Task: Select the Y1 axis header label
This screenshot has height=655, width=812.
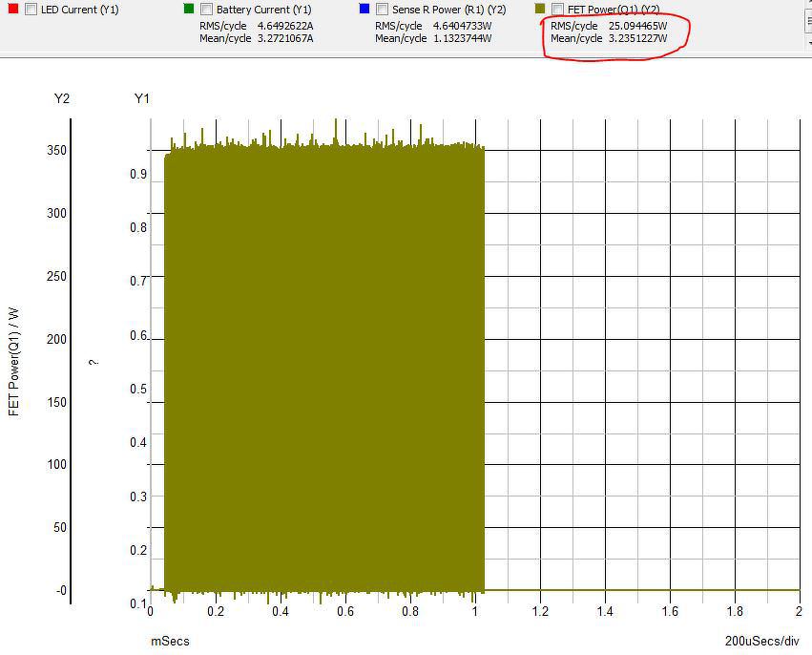Action: coord(142,98)
